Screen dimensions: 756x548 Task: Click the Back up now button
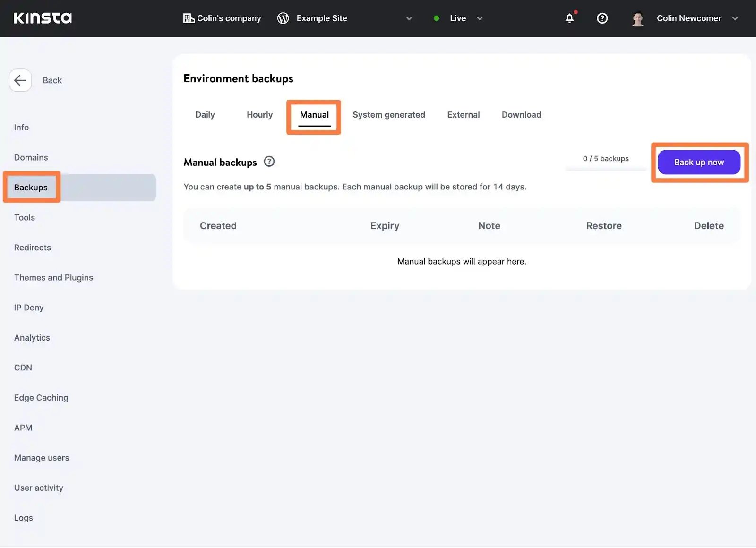point(699,162)
